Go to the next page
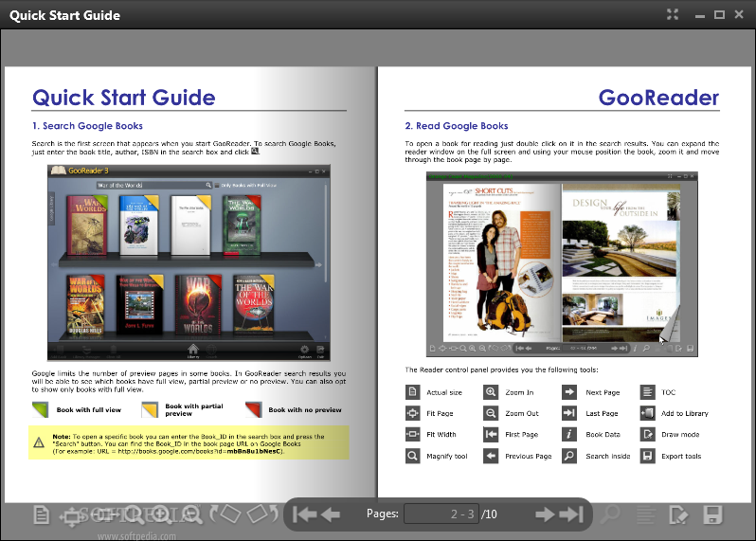This screenshot has width=756, height=541. pyautogui.click(x=545, y=514)
